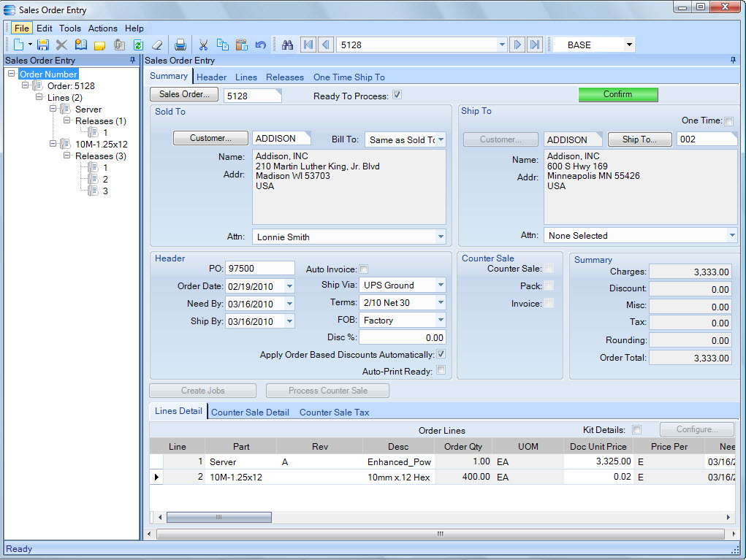This screenshot has height=560, width=746.
Task: Open the File menu
Action: click(x=21, y=28)
